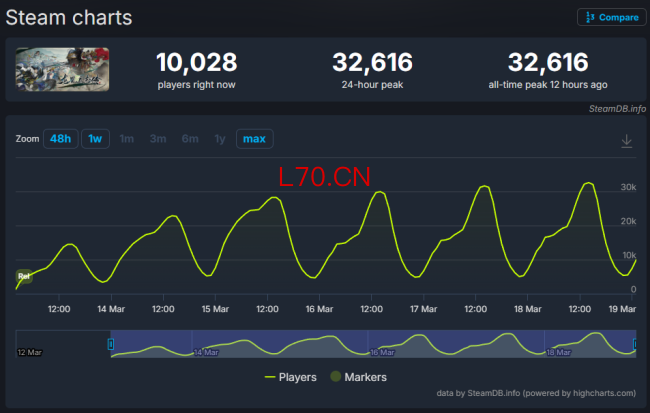The image size is (650, 413).
Task: Select the max zoom range
Action: coord(254,138)
